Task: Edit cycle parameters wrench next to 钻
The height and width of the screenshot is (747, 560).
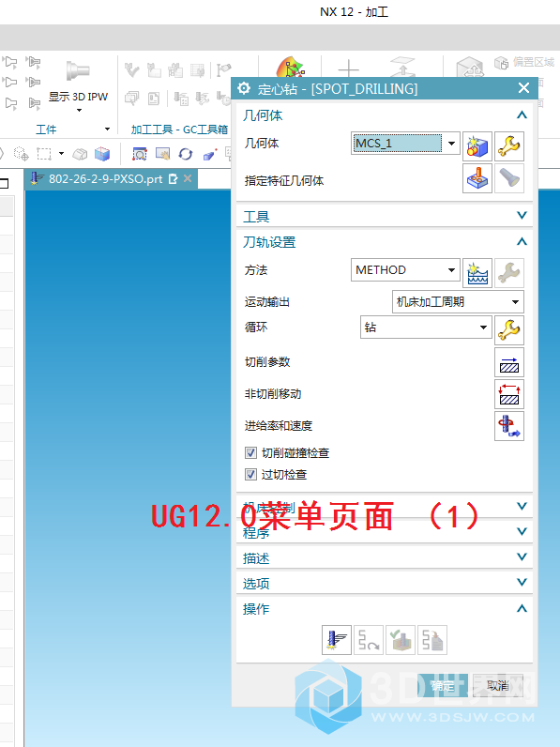Action: 509,329
